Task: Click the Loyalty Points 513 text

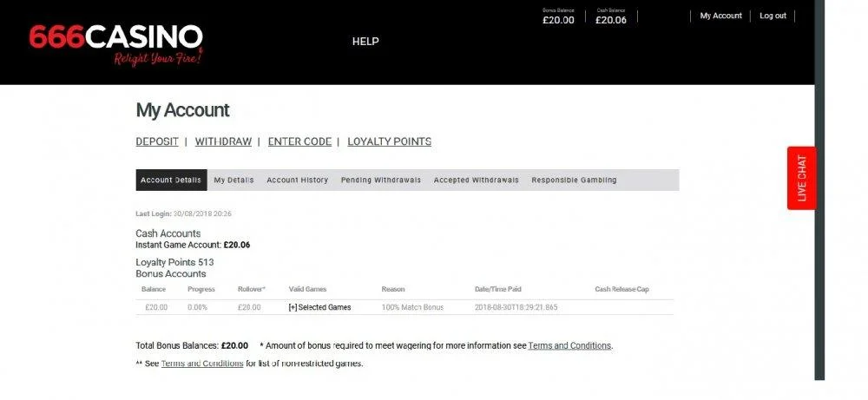Action: pos(174,262)
